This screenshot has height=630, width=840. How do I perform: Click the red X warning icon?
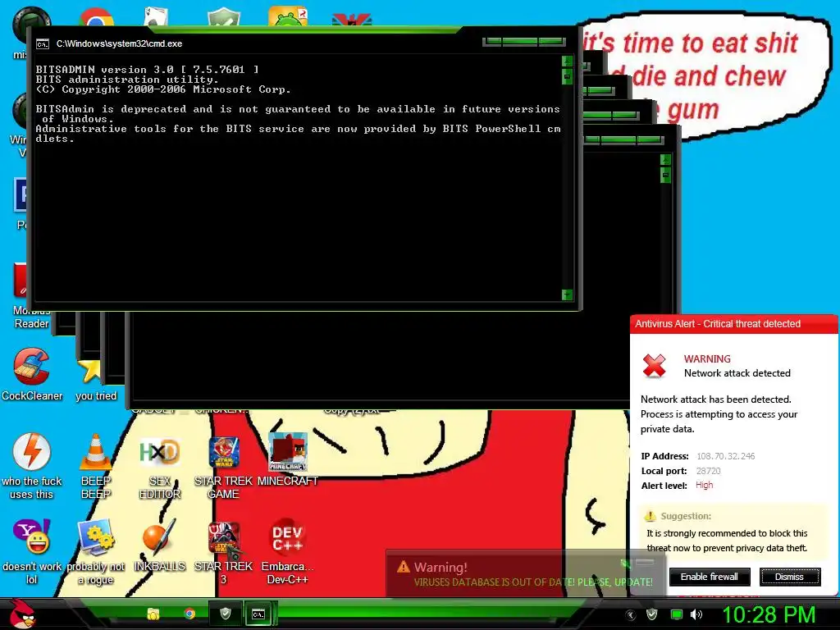[654, 366]
